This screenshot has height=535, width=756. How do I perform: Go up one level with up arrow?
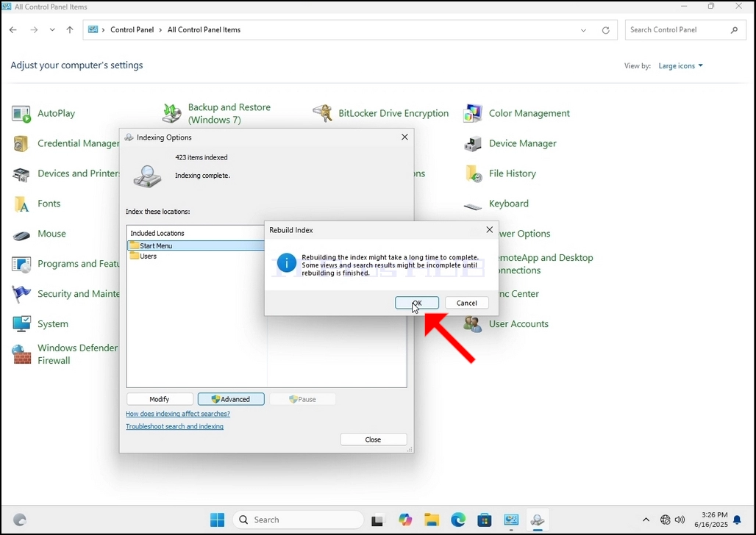(70, 30)
